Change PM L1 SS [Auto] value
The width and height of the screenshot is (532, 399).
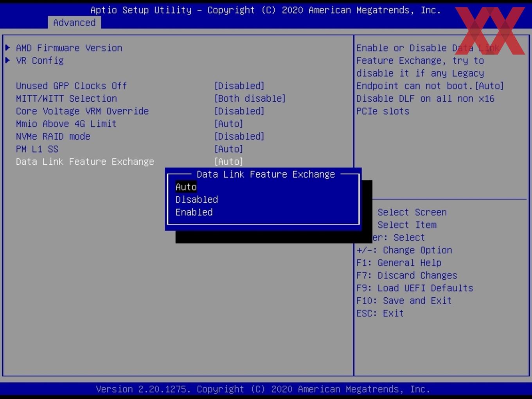(x=229, y=149)
